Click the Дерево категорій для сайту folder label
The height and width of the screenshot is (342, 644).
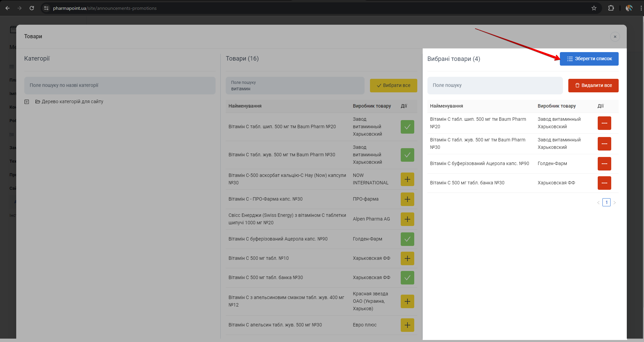[72, 101]
